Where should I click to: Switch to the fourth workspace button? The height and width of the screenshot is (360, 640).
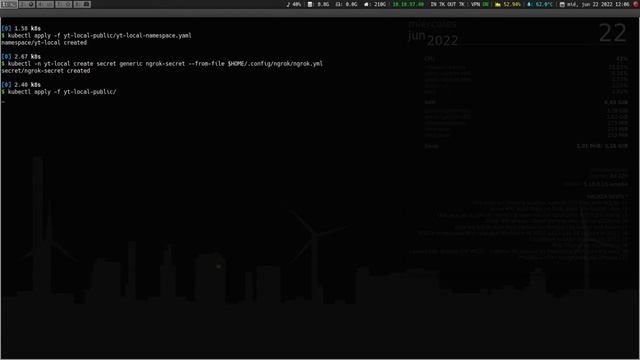pyautogui.click(x=64, y=4)
